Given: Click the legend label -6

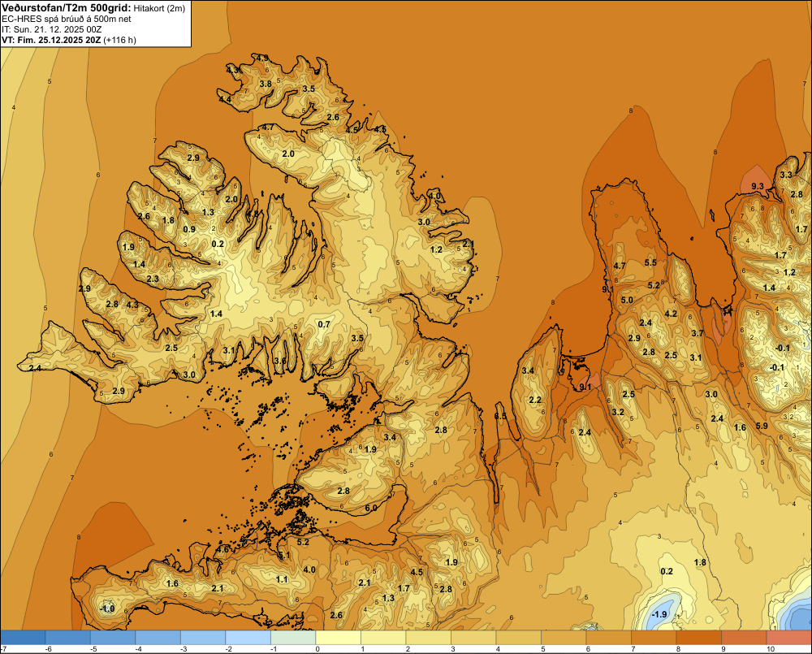Looking at the screenshot, I should click(x=49, y=649).
